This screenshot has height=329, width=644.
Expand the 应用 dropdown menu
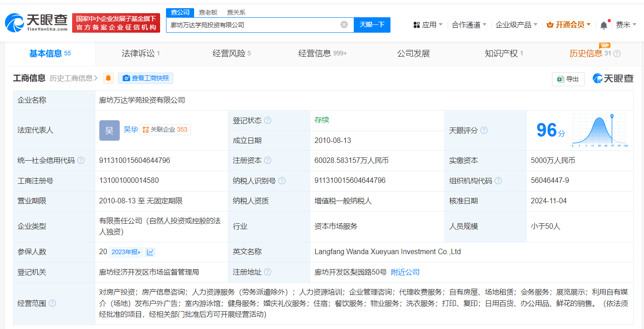(x=428, y=25)
